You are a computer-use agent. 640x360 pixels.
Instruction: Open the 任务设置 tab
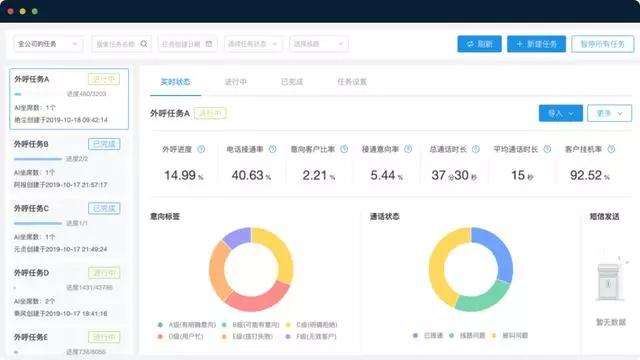pos(352,82)
